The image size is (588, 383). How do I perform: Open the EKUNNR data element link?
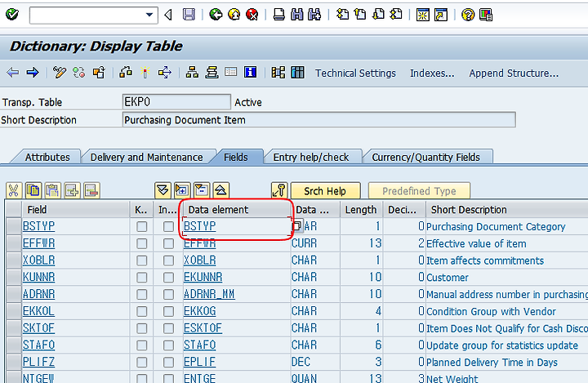pos(203,277)
